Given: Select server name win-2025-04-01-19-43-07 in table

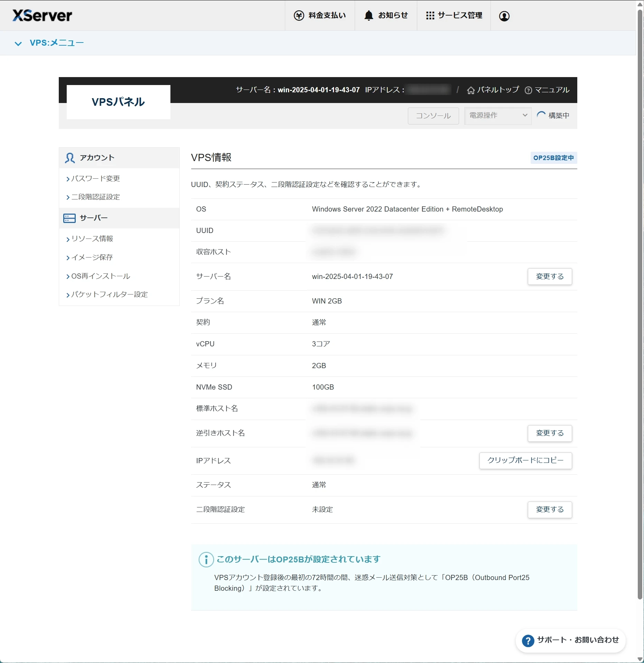Looking at the screenshot, I should [x=352, y=277].
